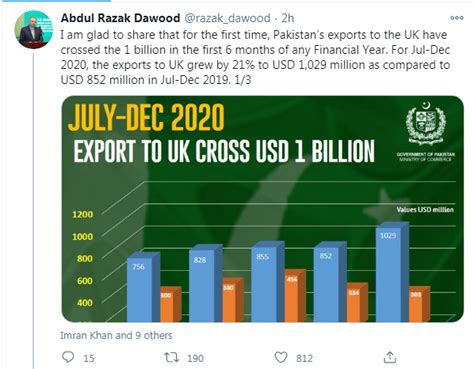The width and height of the screenshot is (474, 369).
Task: Click the reply count 15
Action: coord(89,358)
